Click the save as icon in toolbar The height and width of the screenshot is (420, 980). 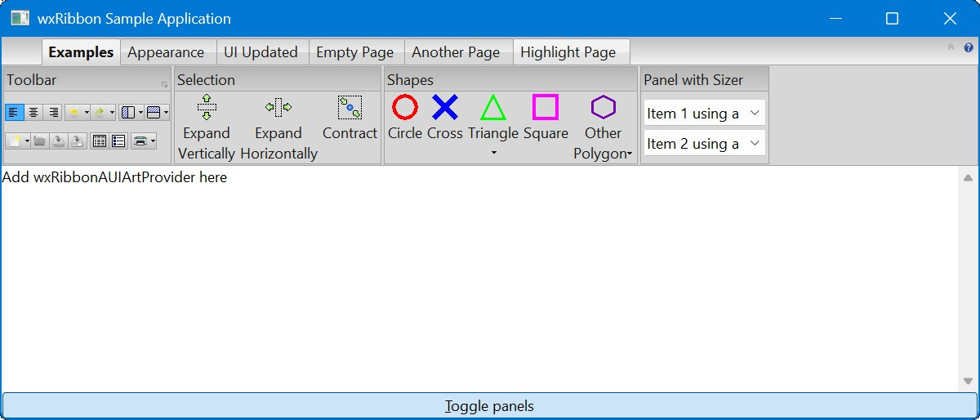point(78,141)
